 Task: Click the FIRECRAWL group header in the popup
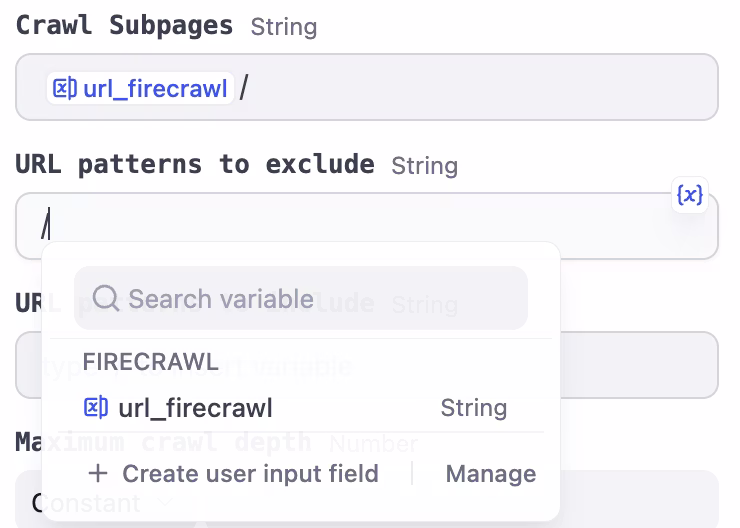point(150,361)
